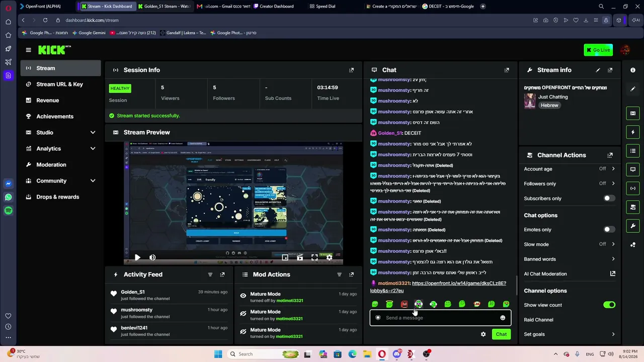The image size is (644, 362).
Task: Open Followers only options
Action: point(569,184)
